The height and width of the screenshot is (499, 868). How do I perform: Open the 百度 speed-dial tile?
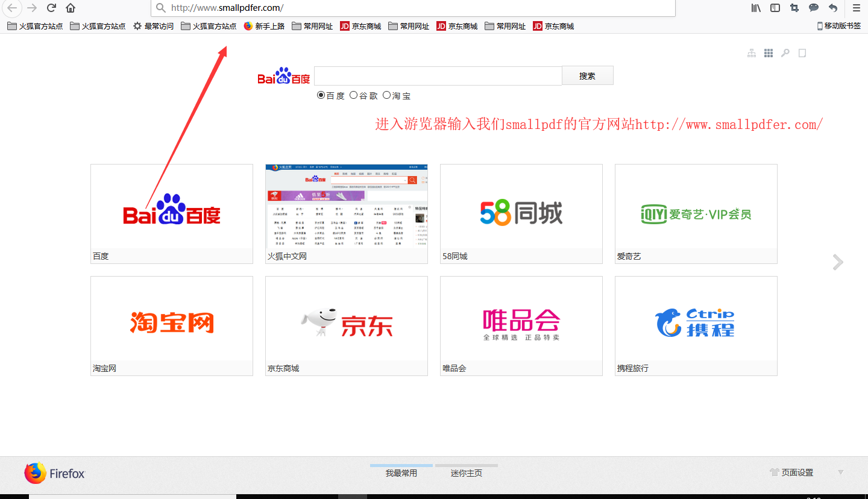[172, 214]
